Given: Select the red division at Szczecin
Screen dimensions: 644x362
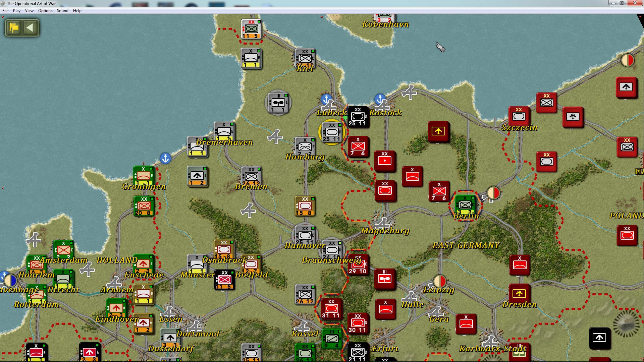Looking at the screenshot, I should [519, 117].
